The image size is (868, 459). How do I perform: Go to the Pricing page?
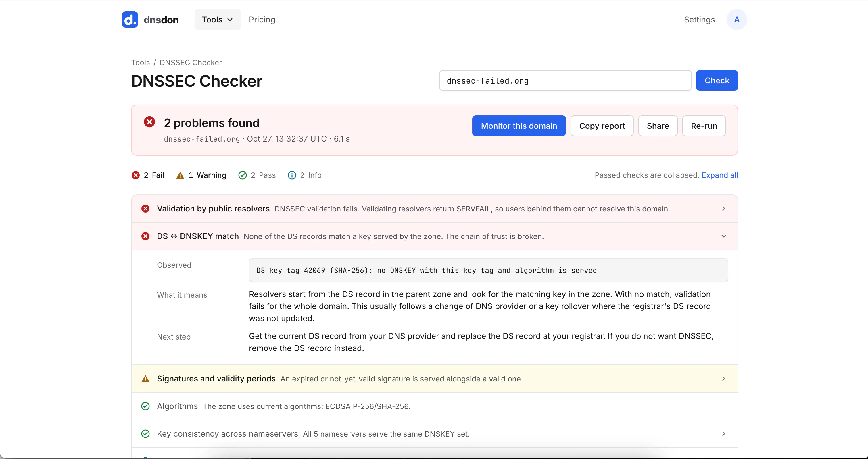(262, 20)
